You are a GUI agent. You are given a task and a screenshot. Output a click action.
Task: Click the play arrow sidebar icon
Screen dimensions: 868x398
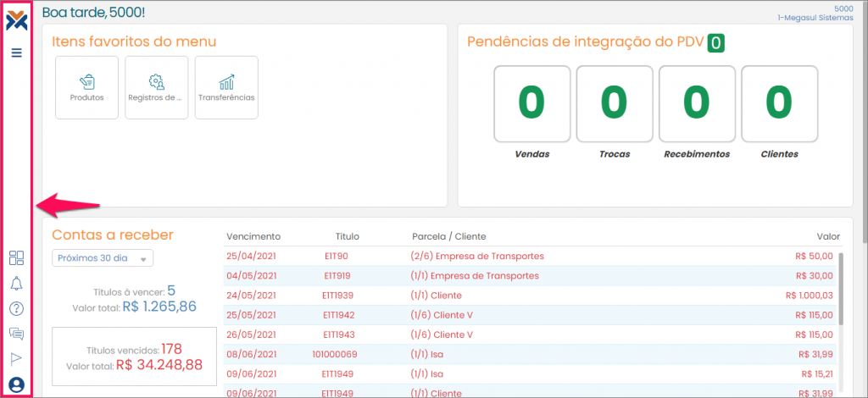tap(16, 359)
